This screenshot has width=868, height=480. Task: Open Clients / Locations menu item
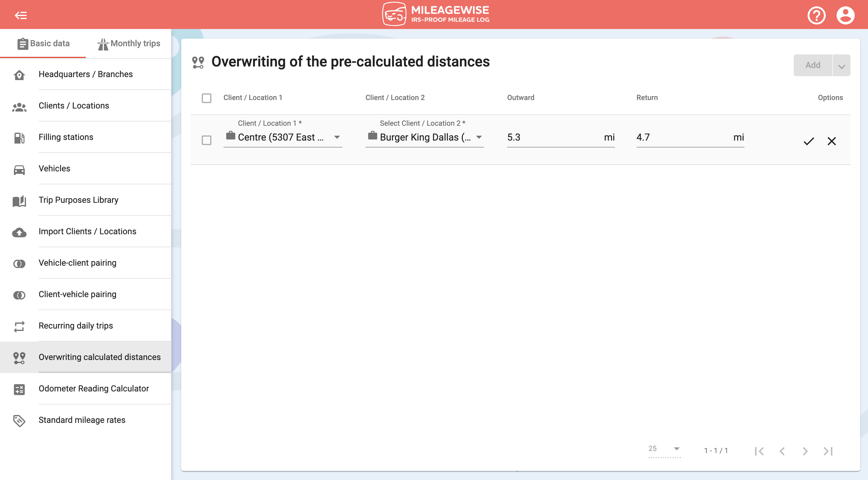pyautogui.click(x=85, y=105)
